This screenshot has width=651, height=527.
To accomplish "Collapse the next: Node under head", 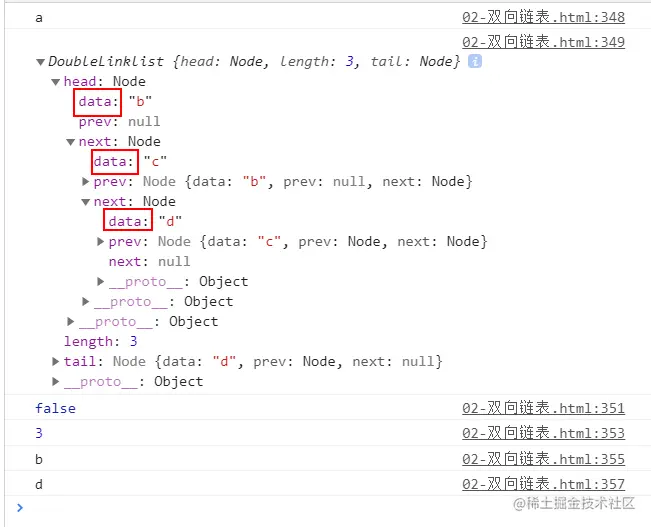I will (71, 142).
